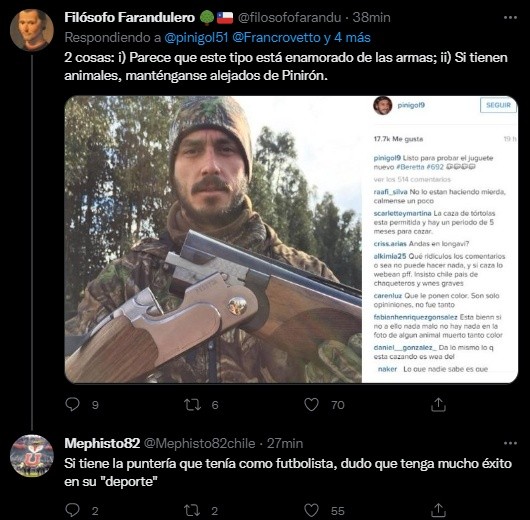The image size is (530, 520).
Task: Open the Mephisto82 display name
Action: (x=102, y=443)
